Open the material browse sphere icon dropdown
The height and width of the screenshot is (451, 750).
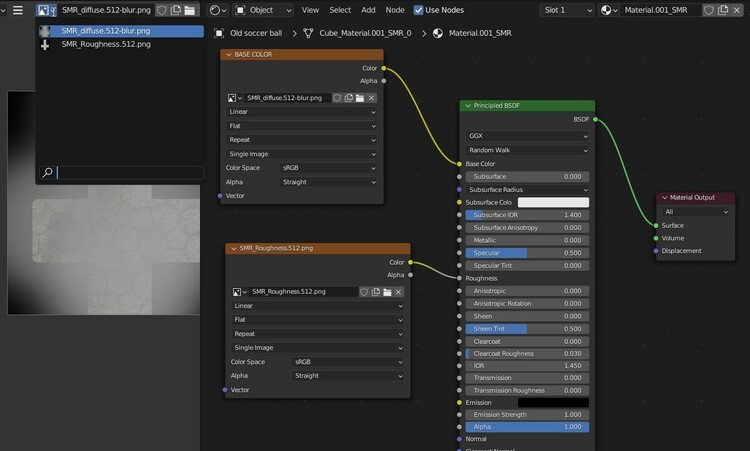(x=608, y=10)
